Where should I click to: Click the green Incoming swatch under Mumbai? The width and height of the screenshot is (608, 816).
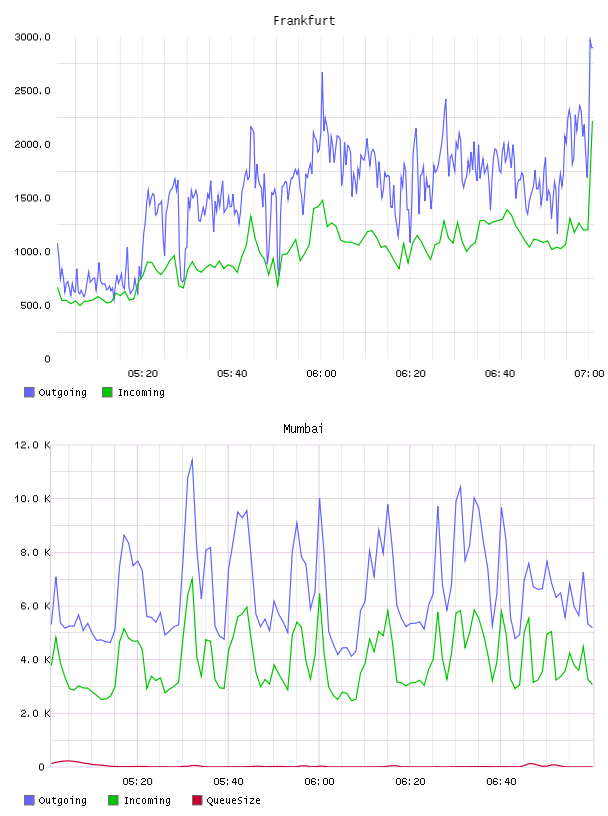[113, 800]
